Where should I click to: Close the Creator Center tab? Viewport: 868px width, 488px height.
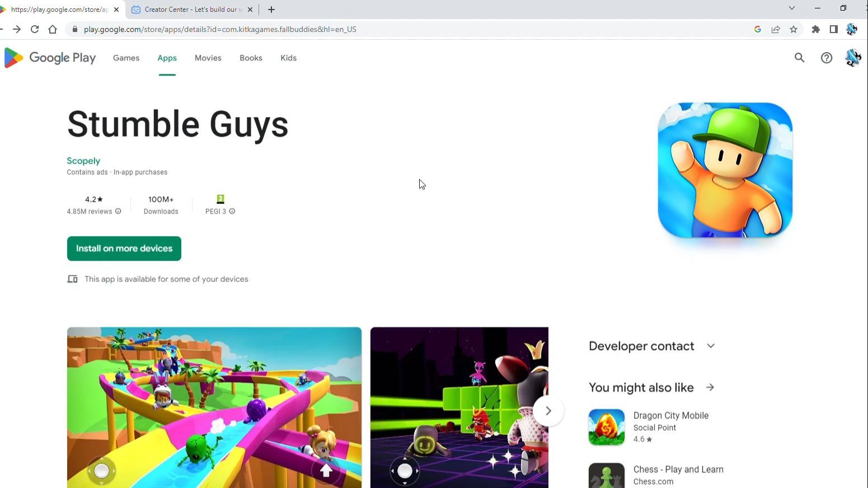coord(250,10)
